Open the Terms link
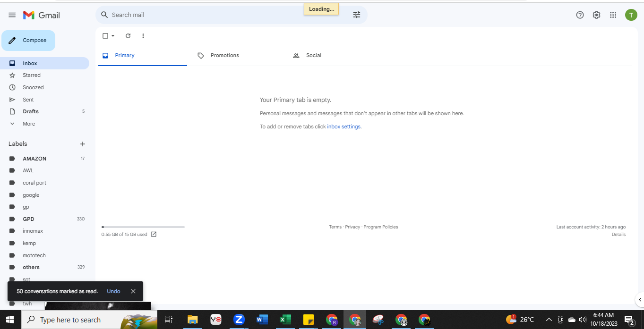Image resolution: width=644 pixels, height=329 pixels. point(335,227)
